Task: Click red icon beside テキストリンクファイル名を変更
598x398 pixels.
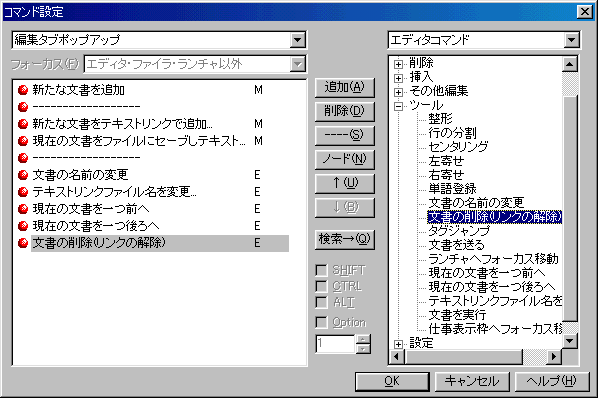Action: coord(23,192)
